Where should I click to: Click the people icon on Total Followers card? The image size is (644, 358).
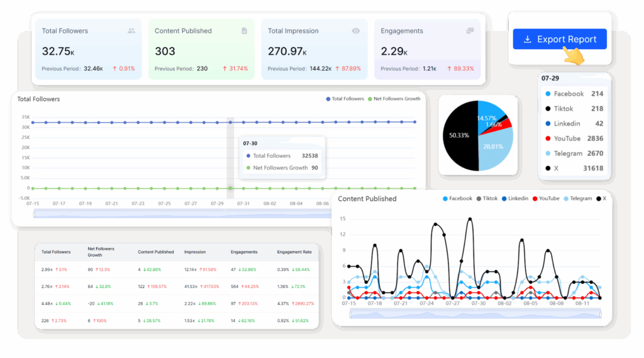pyautogui.click(x=131, y=31)
